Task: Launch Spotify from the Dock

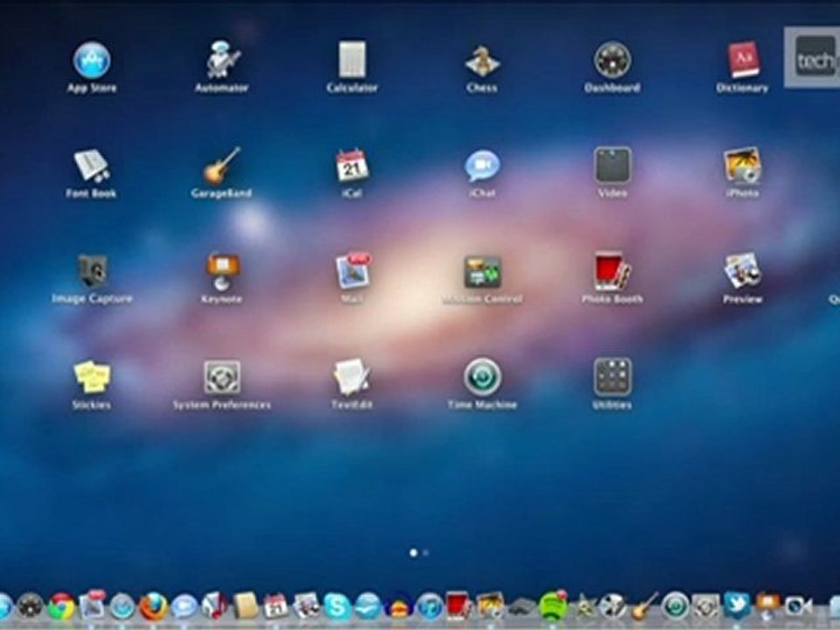Action: click(x=552, y=606)
